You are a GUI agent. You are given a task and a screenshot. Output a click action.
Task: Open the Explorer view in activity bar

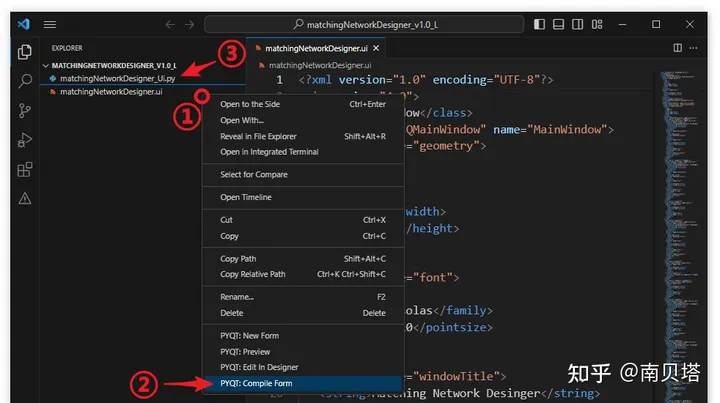pyautogui.click(x=24, y=52)
